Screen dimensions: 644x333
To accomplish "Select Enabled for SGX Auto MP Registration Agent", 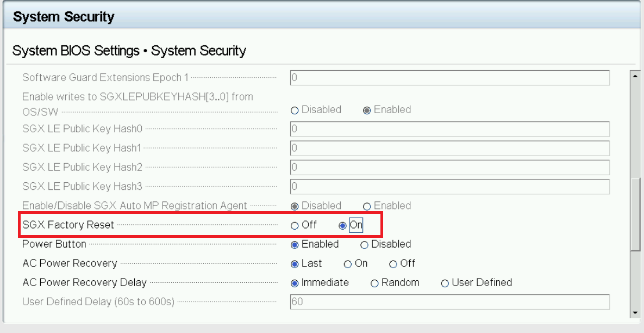I will point(367,206).
